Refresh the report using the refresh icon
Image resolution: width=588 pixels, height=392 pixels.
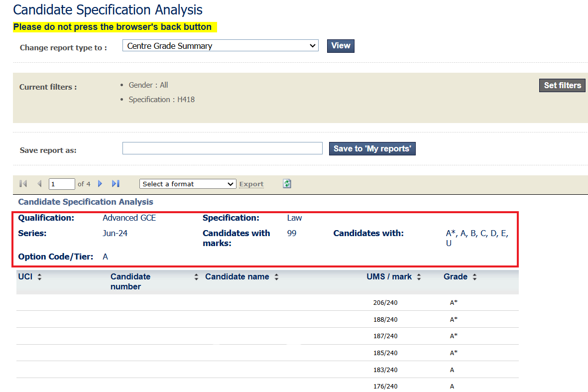[x=287, y=184]
